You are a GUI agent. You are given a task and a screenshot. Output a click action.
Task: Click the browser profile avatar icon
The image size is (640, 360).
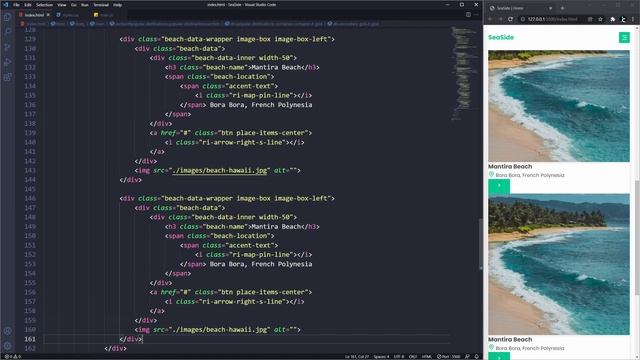point(623,19)
